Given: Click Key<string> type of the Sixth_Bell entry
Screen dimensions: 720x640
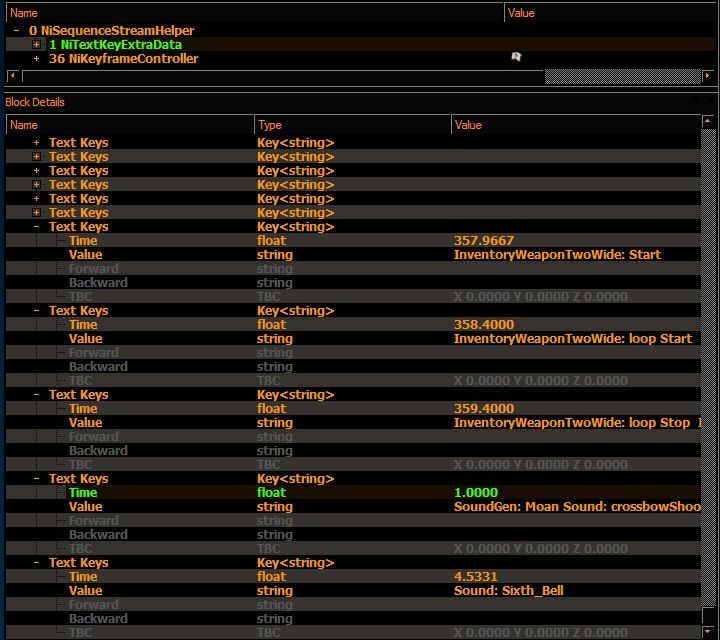Looking at the screenshot, I should pos(295,563).
